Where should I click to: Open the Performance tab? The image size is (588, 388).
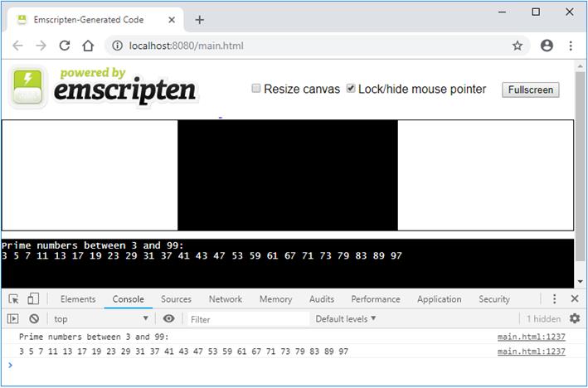point(376,299)
